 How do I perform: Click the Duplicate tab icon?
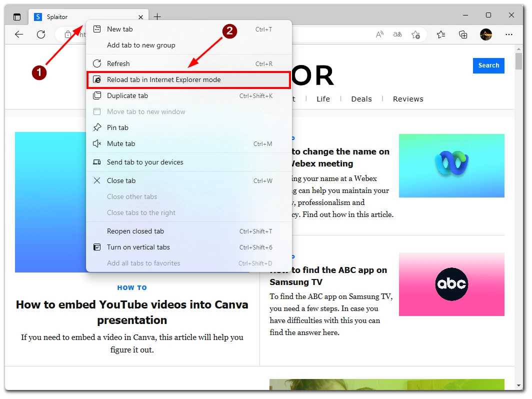click(97, 95)
